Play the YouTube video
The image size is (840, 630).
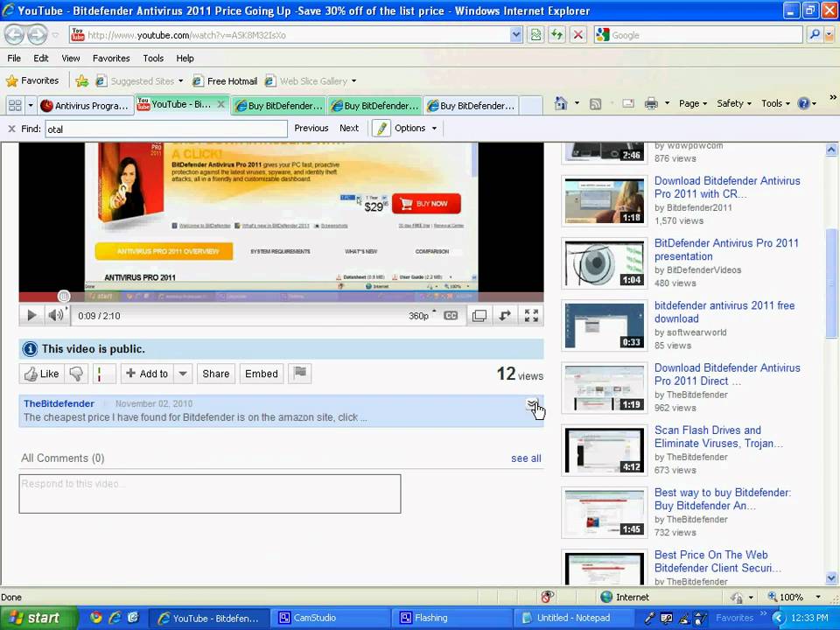(x=31, y=316)
